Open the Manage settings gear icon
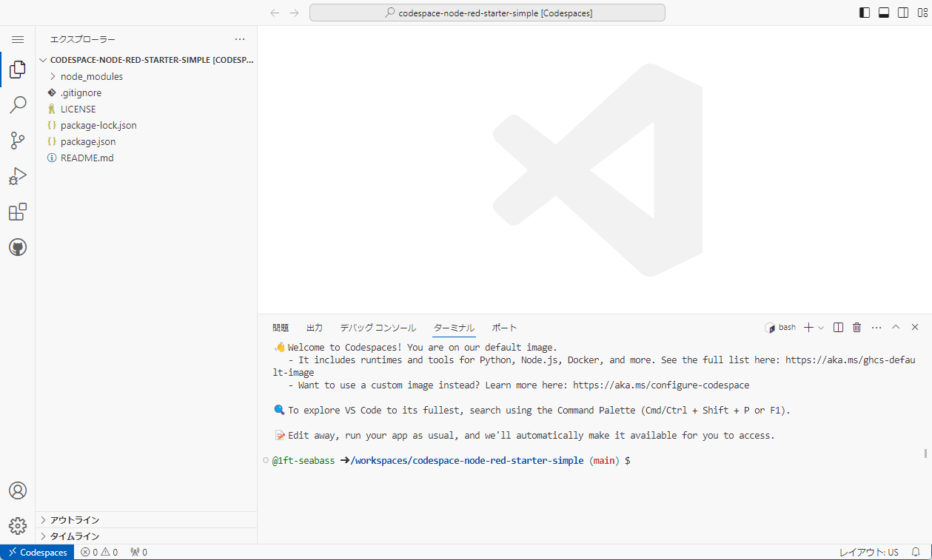The image size is (932, 560). pos(18,525)
